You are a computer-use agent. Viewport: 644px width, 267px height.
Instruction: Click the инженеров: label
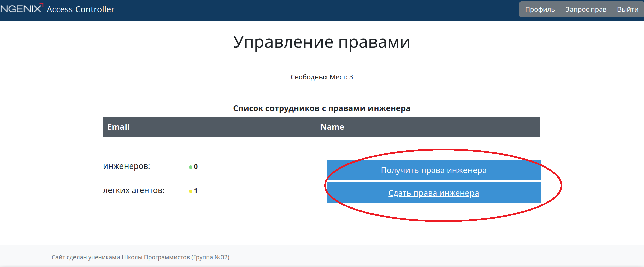(x=127, y=166)
